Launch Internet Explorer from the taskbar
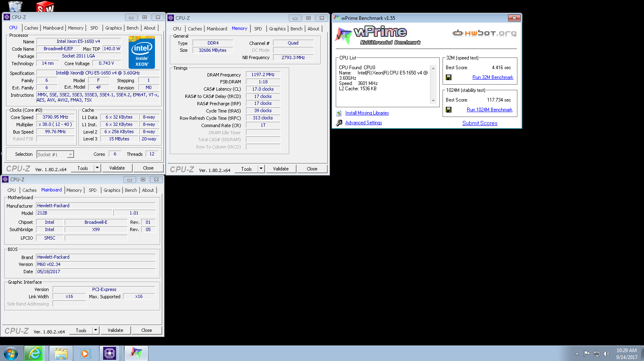This screenshot has width=644, height=361. click(35, 353)
